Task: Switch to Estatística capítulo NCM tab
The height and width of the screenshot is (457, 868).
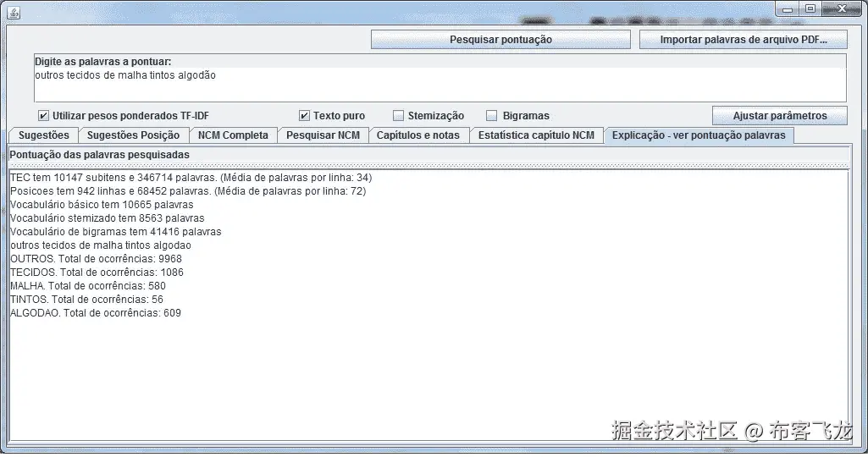Action: pos(536,135)
